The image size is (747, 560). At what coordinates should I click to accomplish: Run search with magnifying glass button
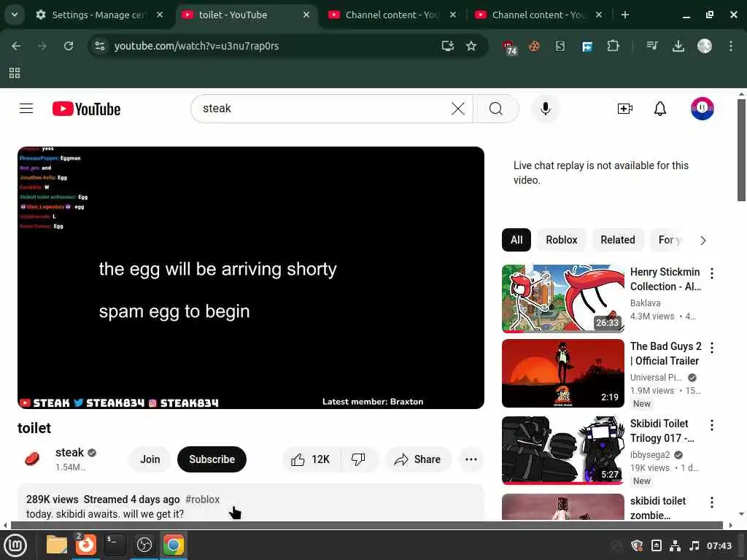click(496, 109)
